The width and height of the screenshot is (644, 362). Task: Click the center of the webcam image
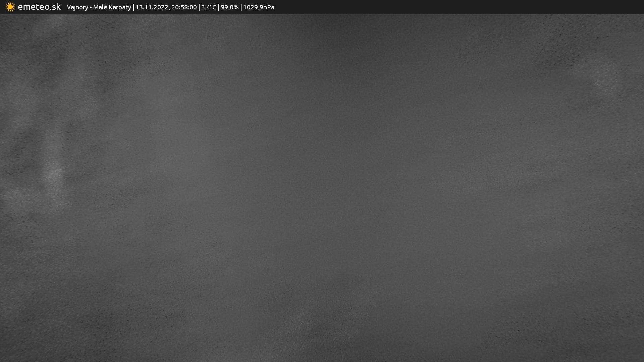point(322,188)
